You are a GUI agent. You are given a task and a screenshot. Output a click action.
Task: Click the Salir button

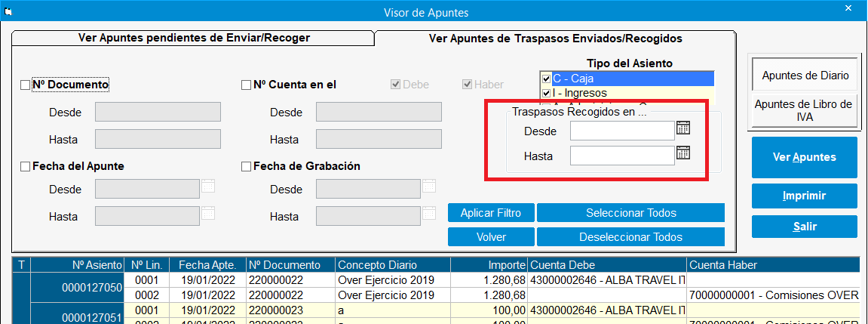coord(805,227)
